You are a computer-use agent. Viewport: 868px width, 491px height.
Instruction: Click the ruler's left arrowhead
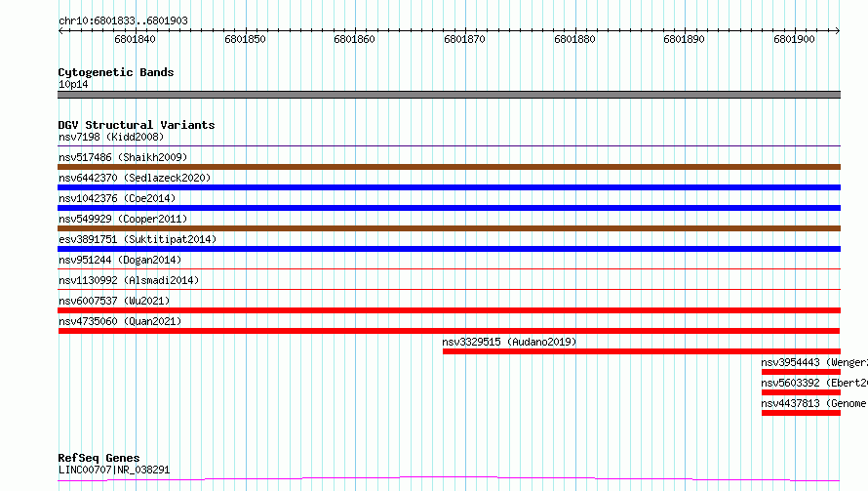(60, 30)
